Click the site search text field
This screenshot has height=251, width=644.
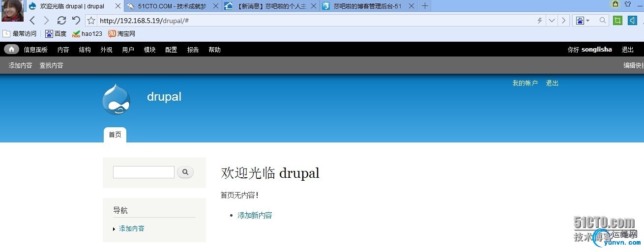[144, 172]
